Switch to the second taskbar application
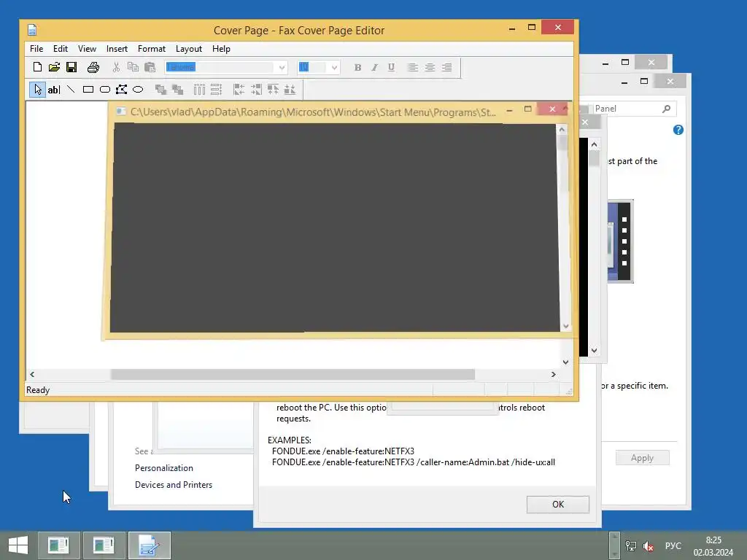Image resolution: width=747 pixels, height=560 pixels. point(104,545)
